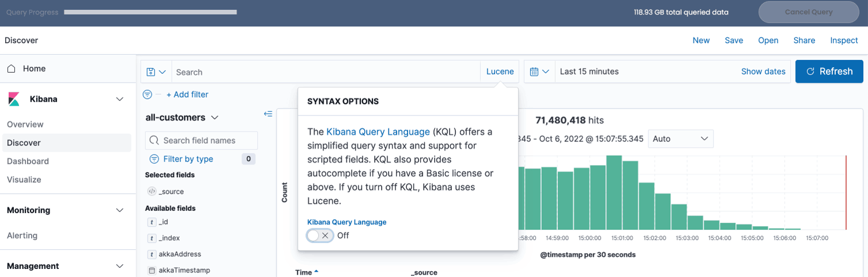Screen dimensions: 868x277
Task: Click the Home icon in sidebar
Action: [x=11, y=69]
